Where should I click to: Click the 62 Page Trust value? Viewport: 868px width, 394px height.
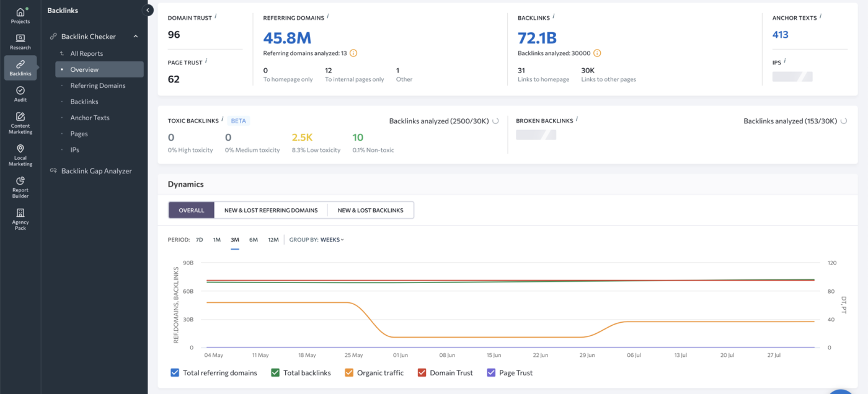(174, 79)
